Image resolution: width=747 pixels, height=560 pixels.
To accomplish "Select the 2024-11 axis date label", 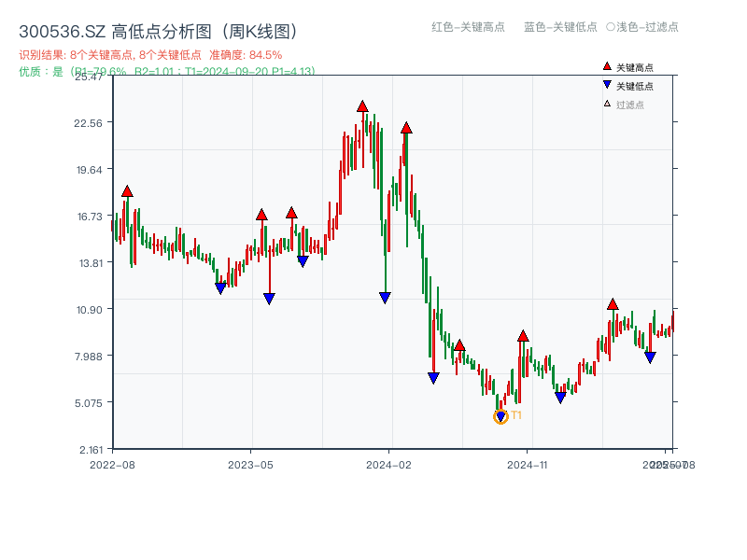I will (x=529, y=463).
